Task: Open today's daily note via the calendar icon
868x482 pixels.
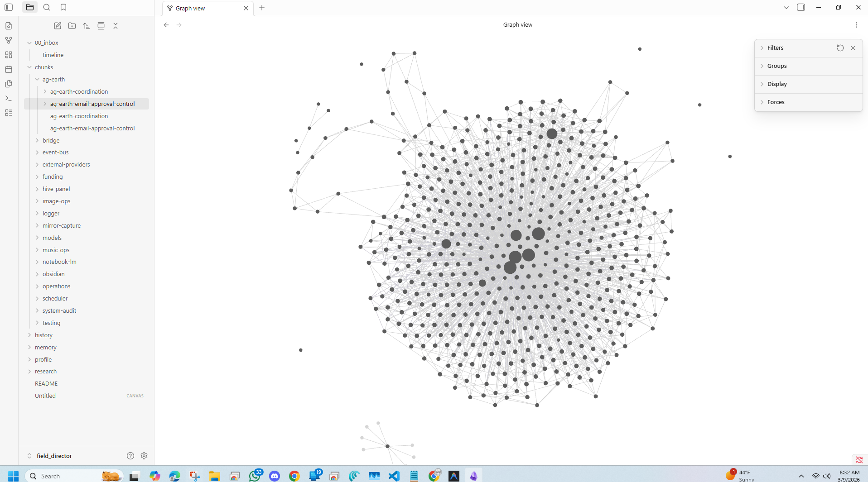Action: click(8, 69)
